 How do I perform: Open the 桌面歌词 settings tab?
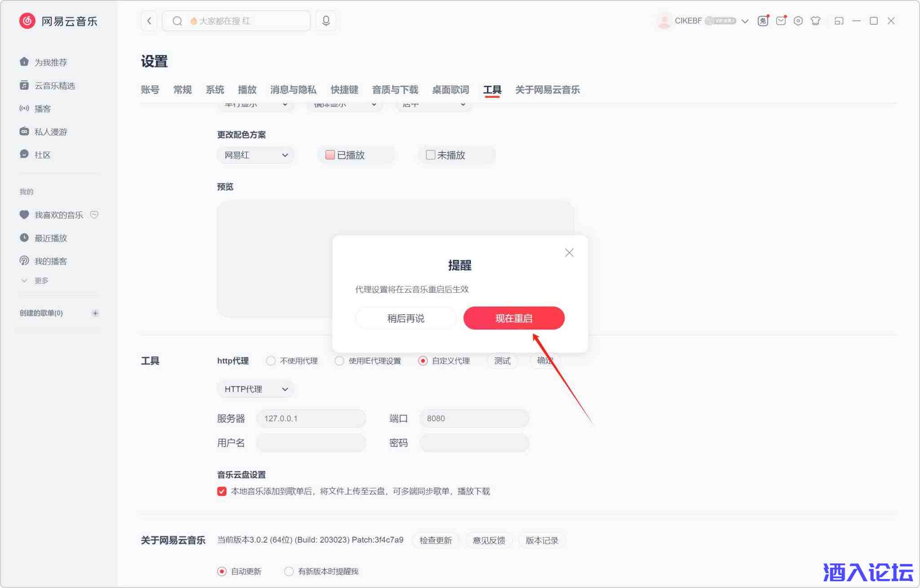(450, 90)
